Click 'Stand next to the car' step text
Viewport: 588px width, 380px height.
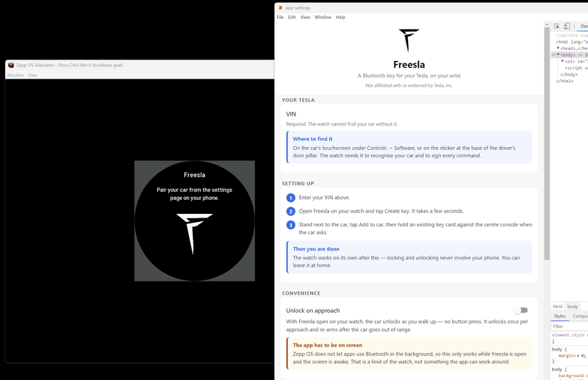415,229
